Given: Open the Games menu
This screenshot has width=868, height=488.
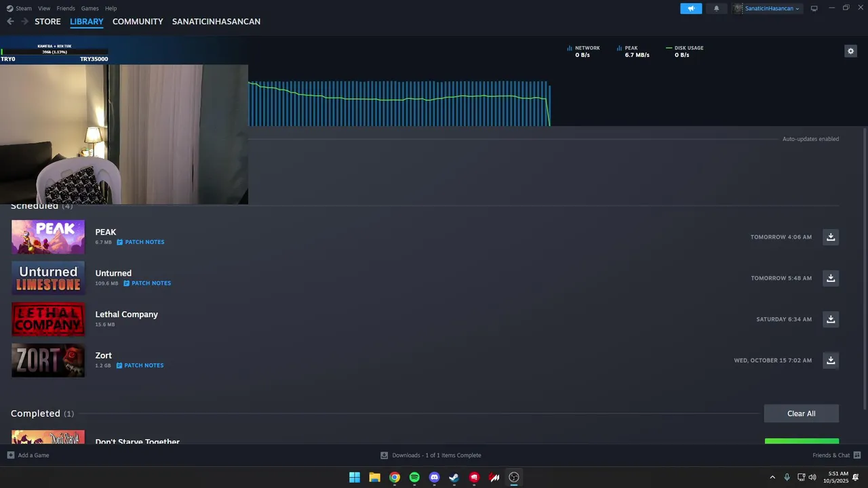Looking at the screenshot, I should pyautogui.click(x=90, y=8).
